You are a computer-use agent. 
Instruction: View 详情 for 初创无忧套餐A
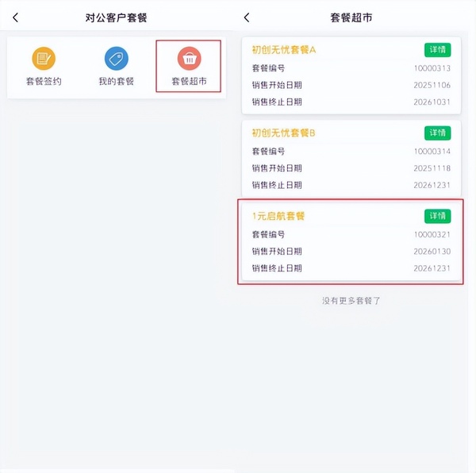pyautogui.click(x=437, y=50)
